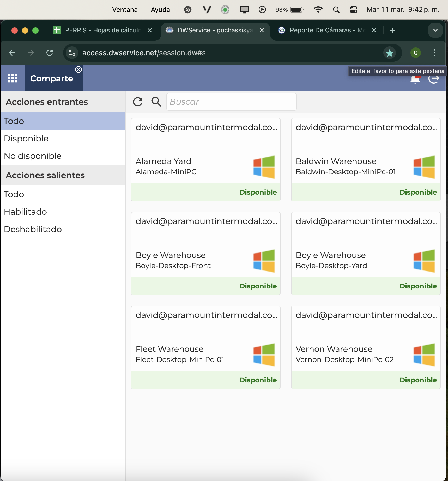Open the Chrome profile G avatar
448x481 pixels.
click(x=416, y=53)
